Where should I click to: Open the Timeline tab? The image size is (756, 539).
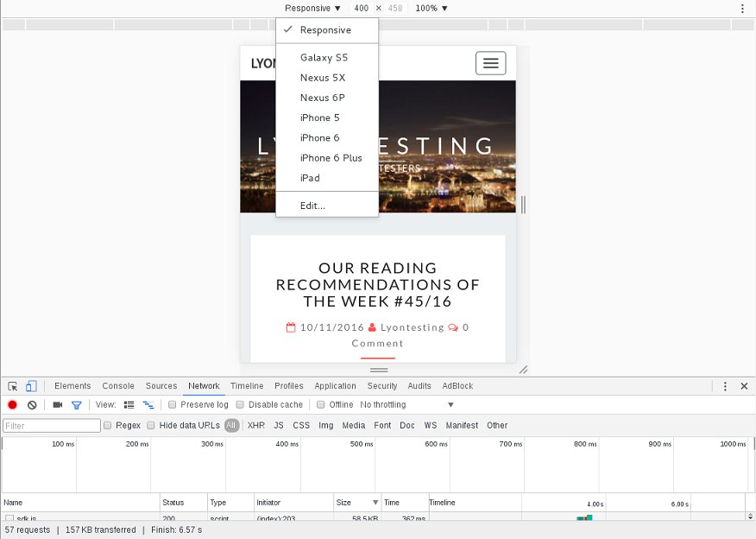247,386
